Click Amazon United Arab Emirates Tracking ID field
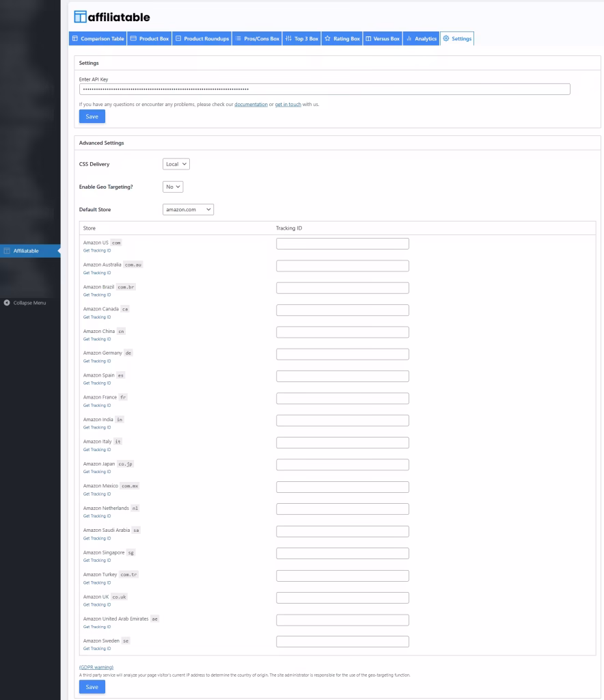Image resolution: width=604 pixels, height=700 pixels. coord(342,619)
